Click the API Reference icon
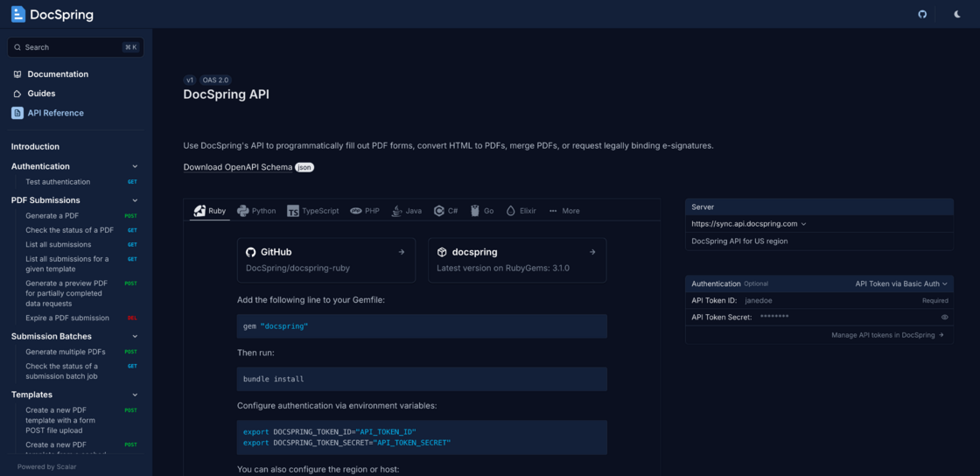 pos(17,113)
